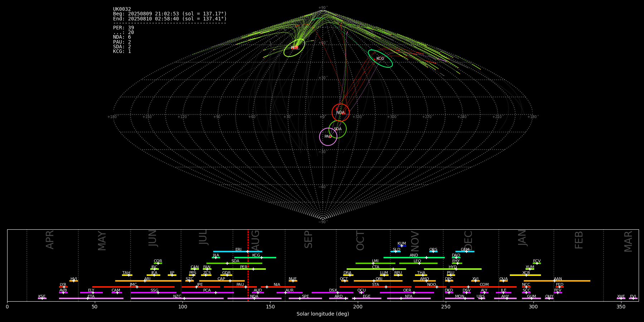Click the End: 20250810 02:58:40 line

(x=170, y=19)
